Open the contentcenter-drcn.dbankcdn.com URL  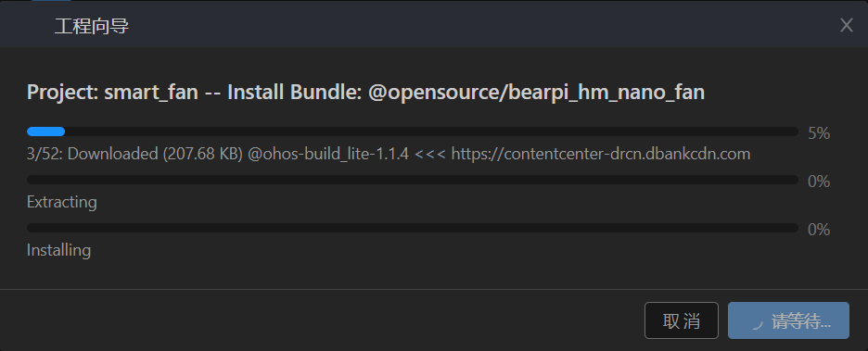pos(601,154)
